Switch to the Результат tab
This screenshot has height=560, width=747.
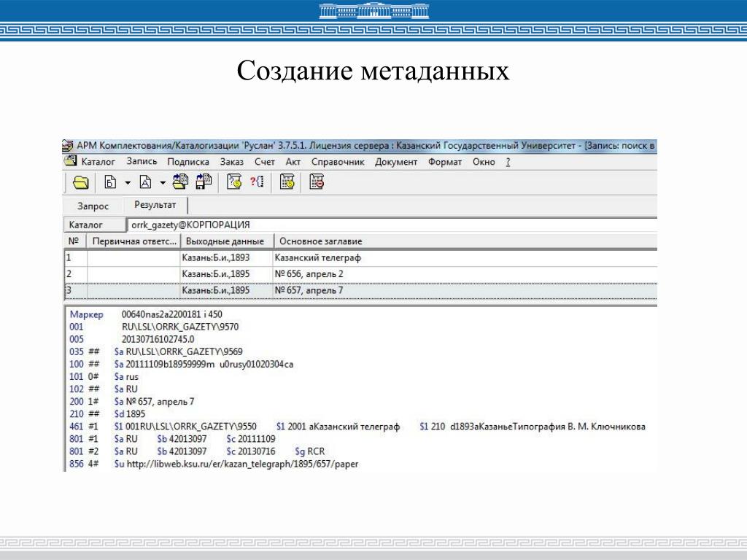[155, 206]
